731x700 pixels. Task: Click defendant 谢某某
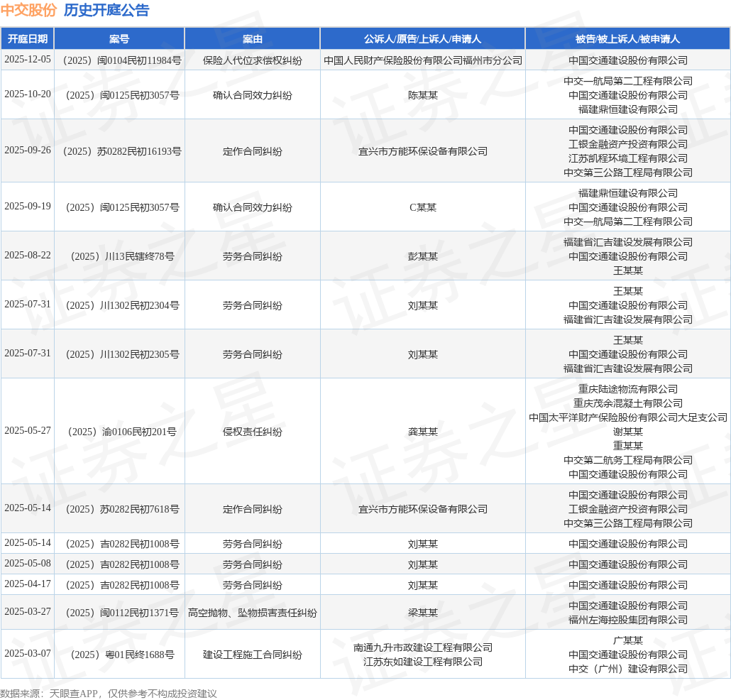pos(628,432)
